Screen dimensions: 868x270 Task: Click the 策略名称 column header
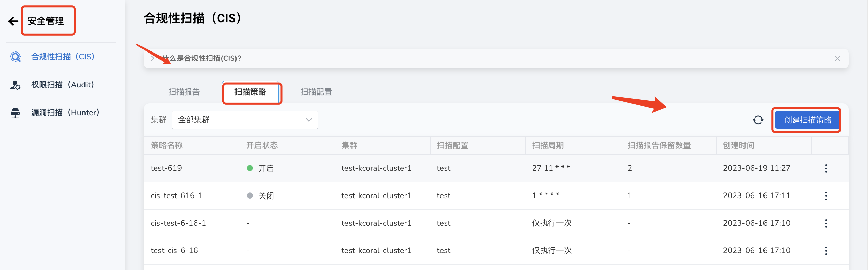pos(167,145)
